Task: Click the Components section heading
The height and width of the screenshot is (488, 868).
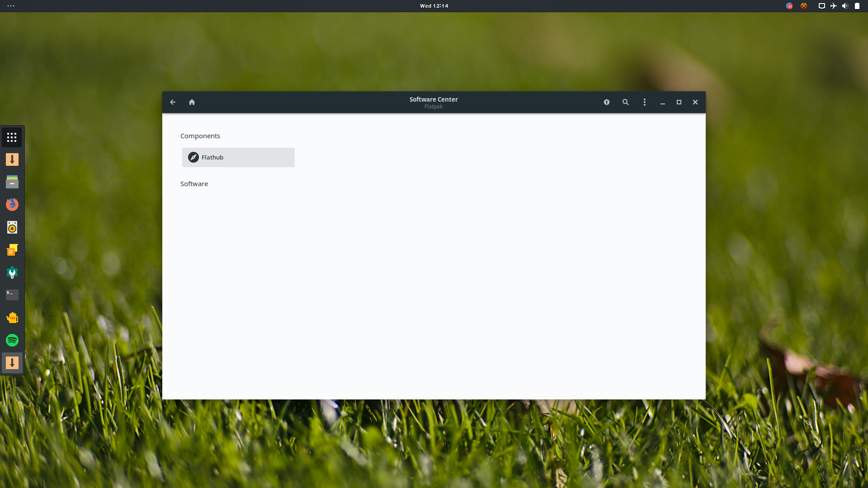Action: [x=200, y=136]
